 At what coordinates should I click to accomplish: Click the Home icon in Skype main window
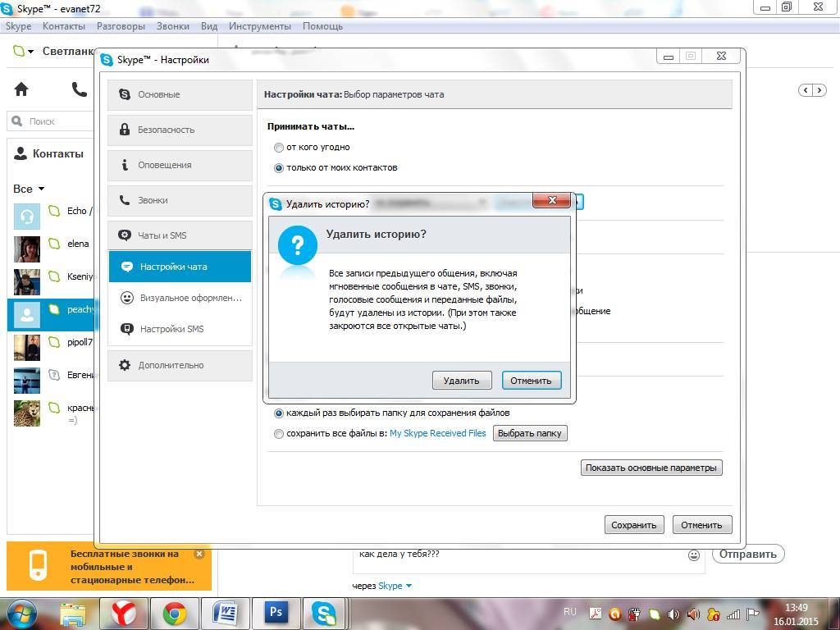pos(21,89)
